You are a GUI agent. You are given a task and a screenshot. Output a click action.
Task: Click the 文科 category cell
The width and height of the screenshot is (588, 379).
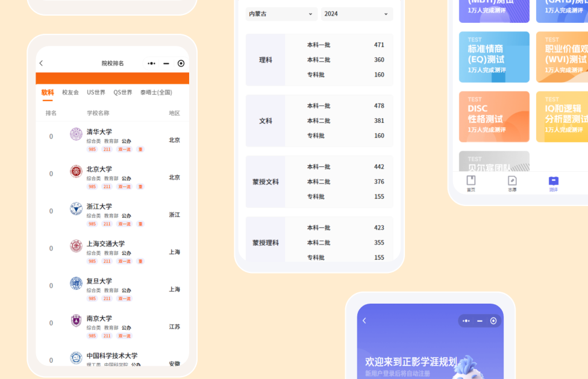coord(266,121)
